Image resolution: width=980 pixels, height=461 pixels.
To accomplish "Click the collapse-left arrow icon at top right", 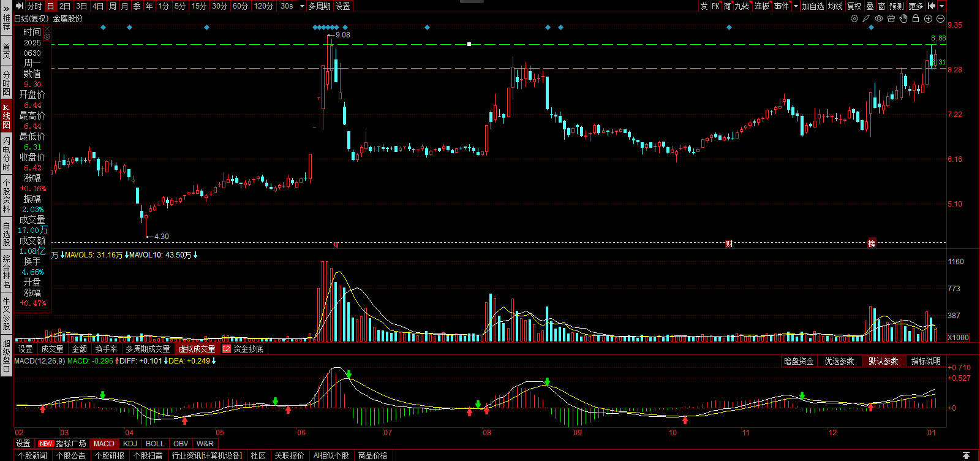I will pos(932,6).
